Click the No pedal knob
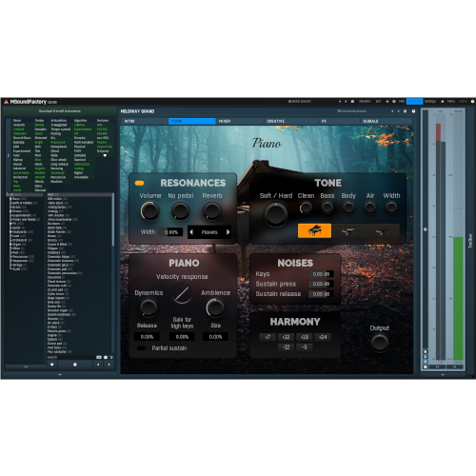This screenshot has height=476, width=476. point(180,211)
